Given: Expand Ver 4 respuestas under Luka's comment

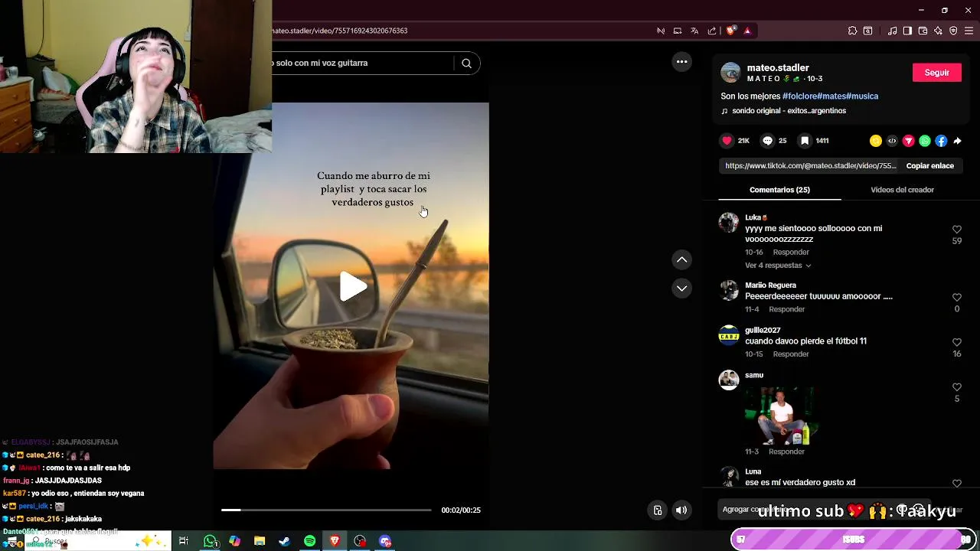Looking at the screenshot, I should pyautogui.click(x=778, y=266).
